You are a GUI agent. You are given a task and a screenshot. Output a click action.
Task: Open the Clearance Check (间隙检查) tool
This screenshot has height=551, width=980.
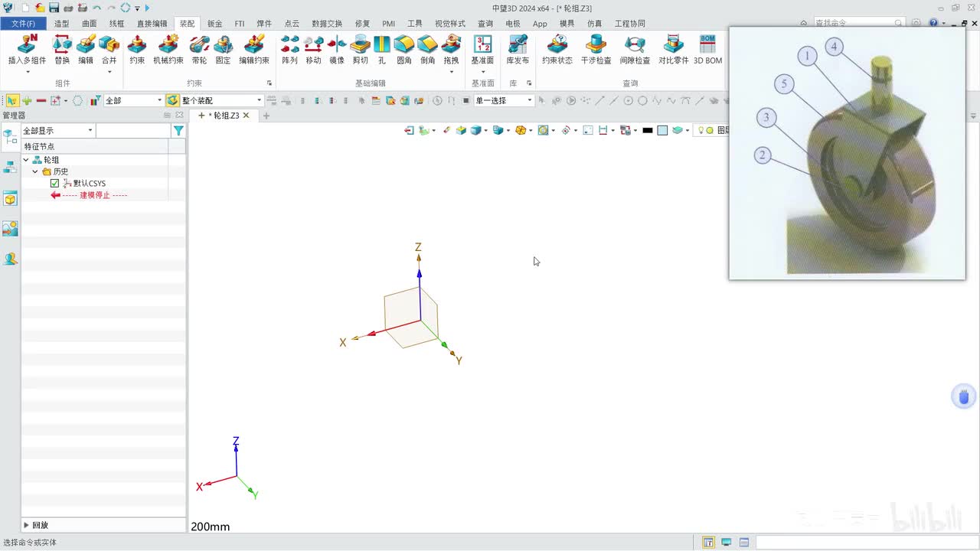[x=635, y=49]
